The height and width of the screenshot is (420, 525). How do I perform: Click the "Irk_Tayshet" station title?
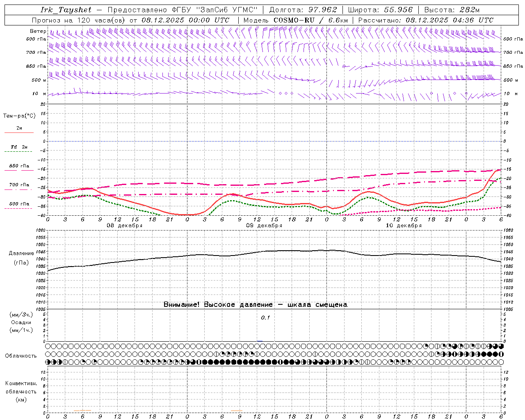pos(66,10)
